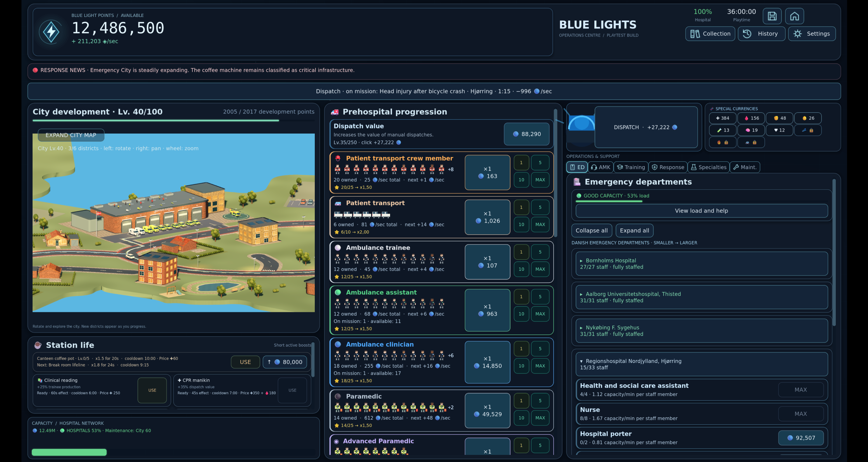Click the home icon button

click(794, 16)
